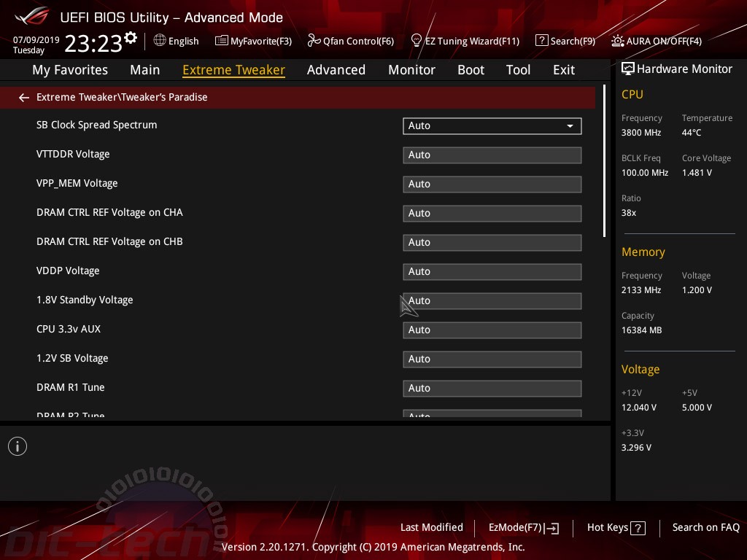This screenshot has height=560, width=747.
Task: Click the MyFavorite list icon
Action: (222, 41)
